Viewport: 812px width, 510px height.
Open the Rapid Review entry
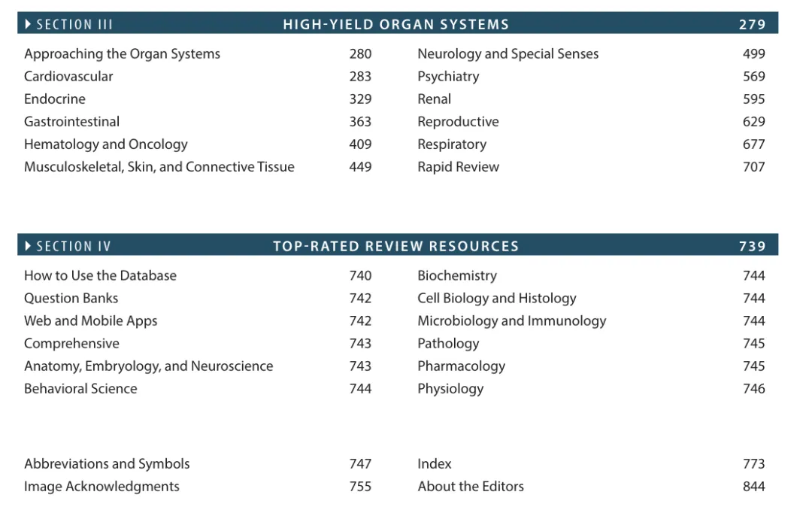click(459, 167)
